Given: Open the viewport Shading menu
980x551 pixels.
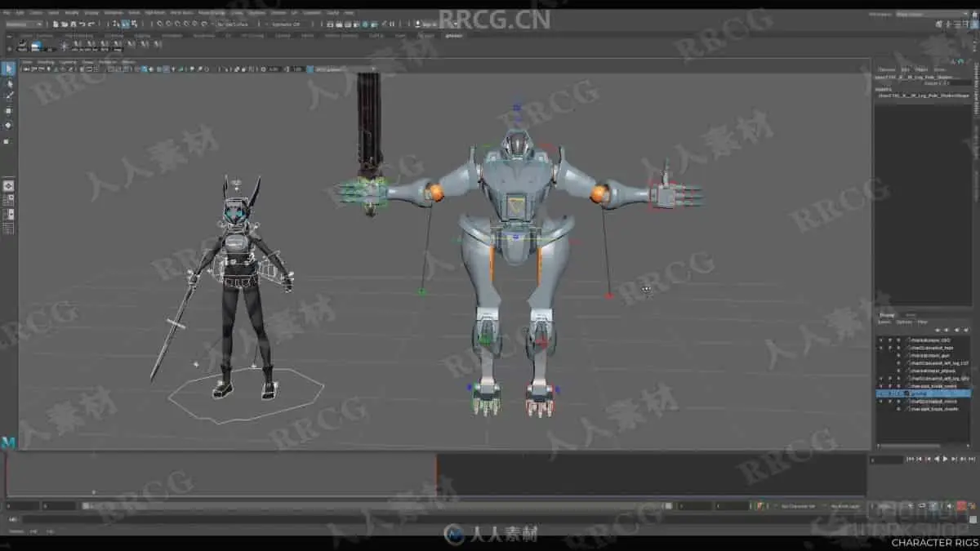Looking at the screenshot, I should (x=46, y=62).
